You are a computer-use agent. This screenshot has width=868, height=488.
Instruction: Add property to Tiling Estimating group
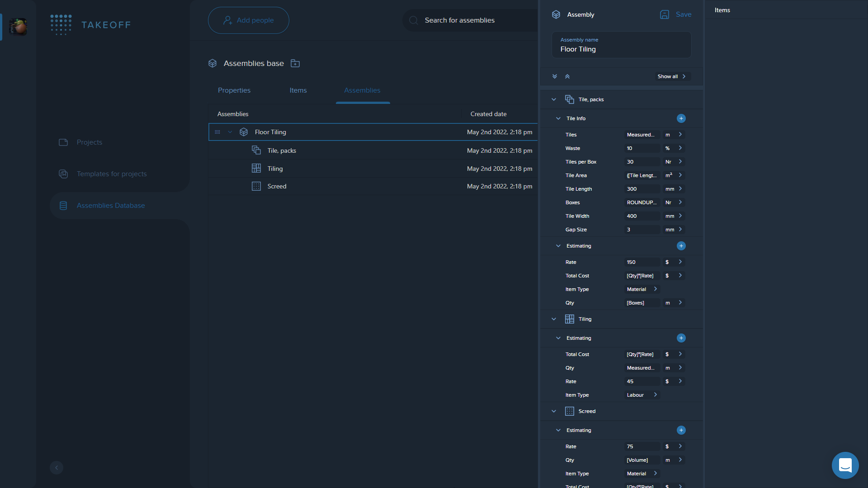681,338
